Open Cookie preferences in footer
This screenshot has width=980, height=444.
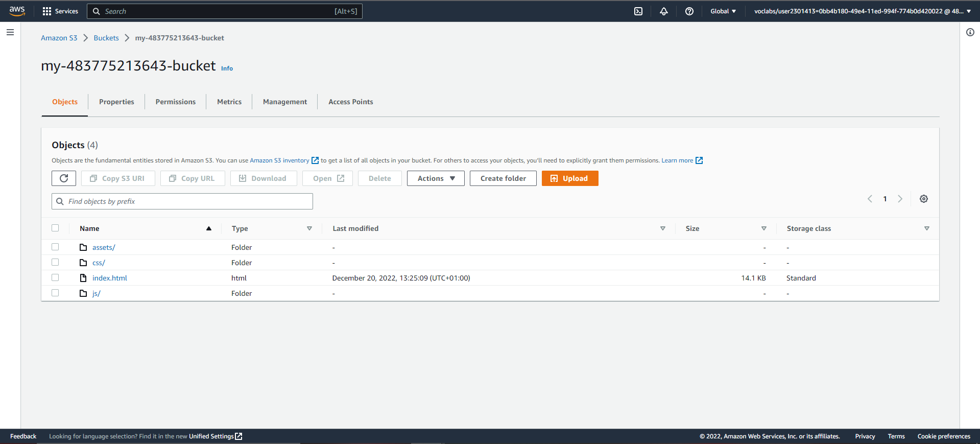coord(944,436)
